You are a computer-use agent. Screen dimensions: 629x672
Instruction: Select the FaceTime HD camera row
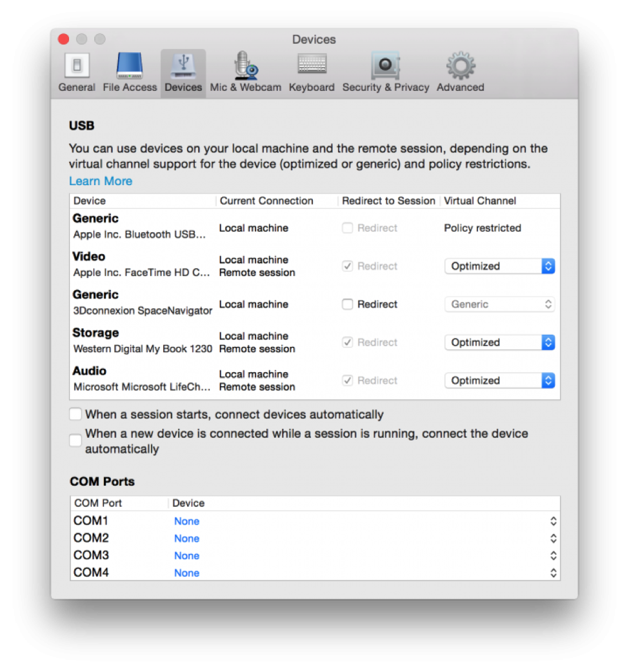coord(142,266)
